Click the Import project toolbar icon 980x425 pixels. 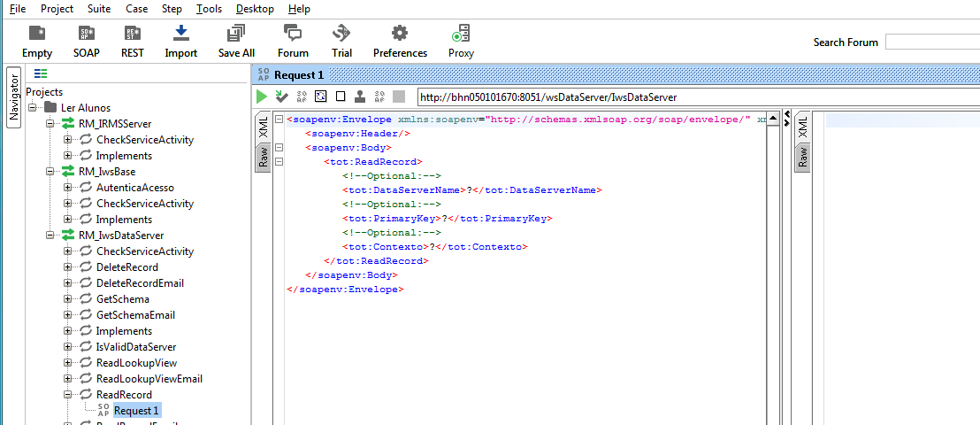pos(181,42)
